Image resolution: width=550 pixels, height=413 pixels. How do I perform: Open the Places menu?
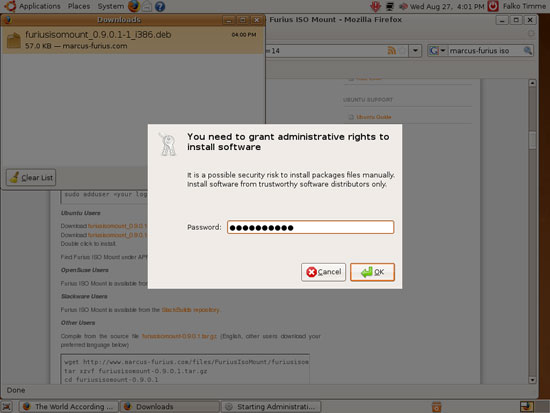coord(79,6)
